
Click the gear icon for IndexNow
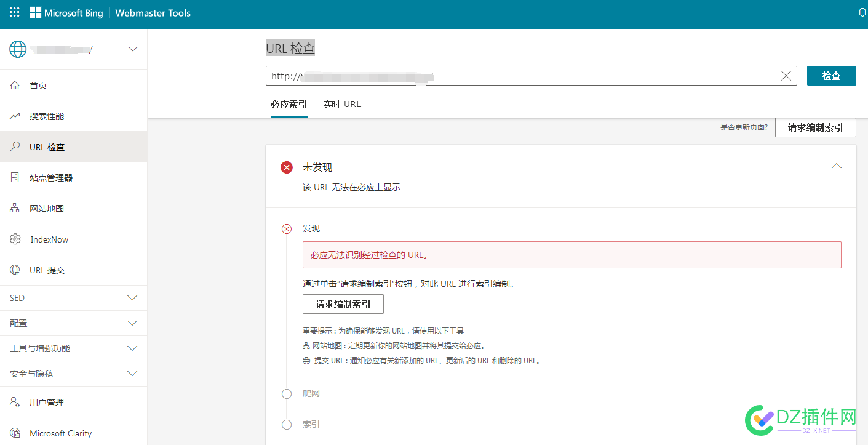point(15,239)
